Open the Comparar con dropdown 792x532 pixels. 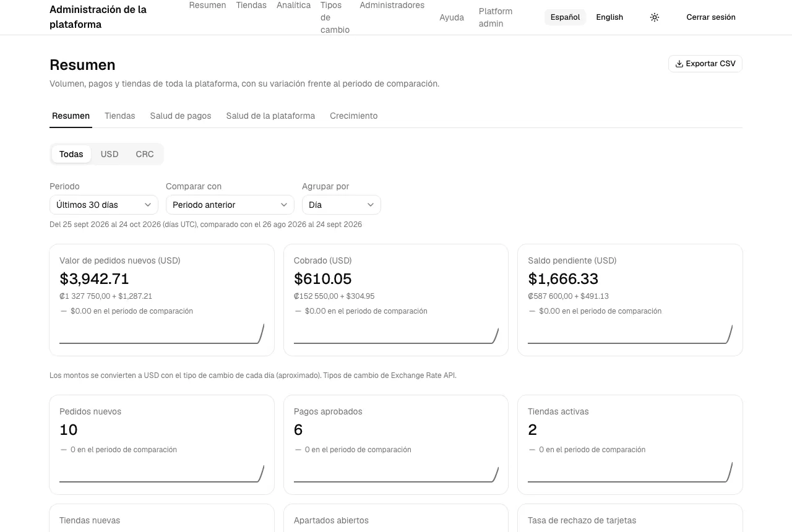230,205
